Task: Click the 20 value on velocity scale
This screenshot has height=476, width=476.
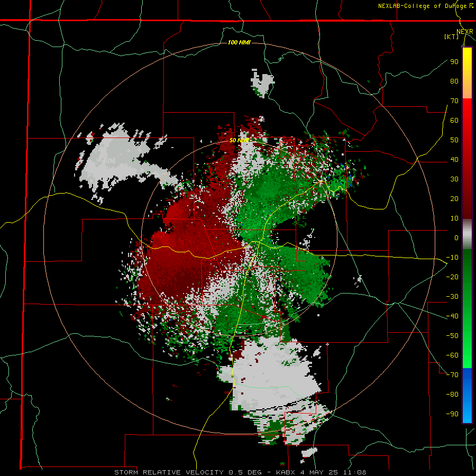Action: tap(454, 198)
